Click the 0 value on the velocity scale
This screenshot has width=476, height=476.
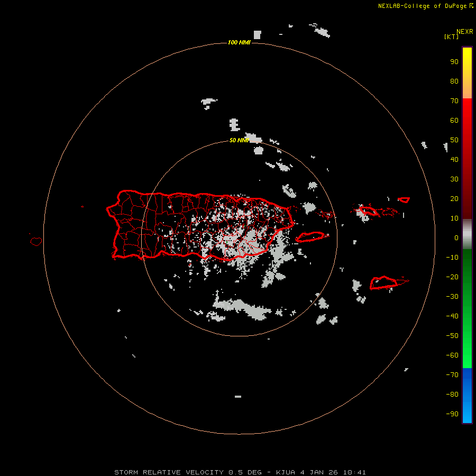456,237
